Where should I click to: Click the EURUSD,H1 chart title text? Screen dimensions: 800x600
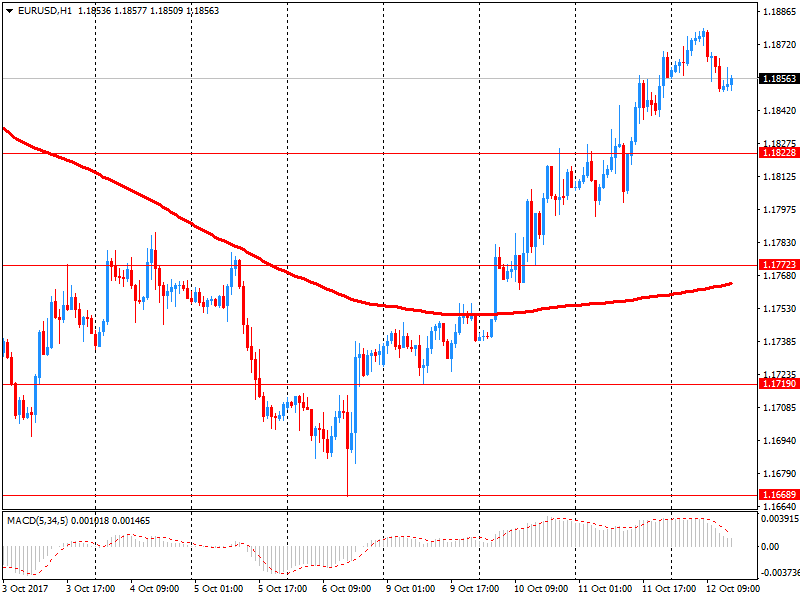[44, 11]
